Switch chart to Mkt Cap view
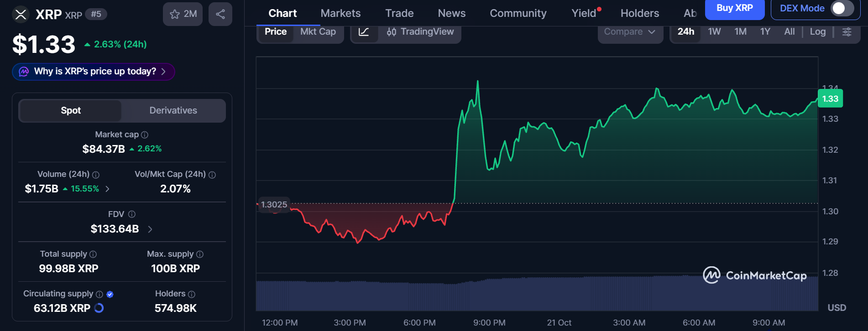868x331 pixels. click(x=318, y=32)
